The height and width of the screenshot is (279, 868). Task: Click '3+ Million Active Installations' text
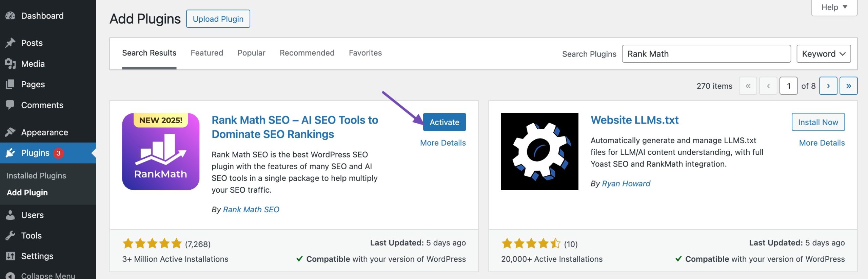click(175, 259)
